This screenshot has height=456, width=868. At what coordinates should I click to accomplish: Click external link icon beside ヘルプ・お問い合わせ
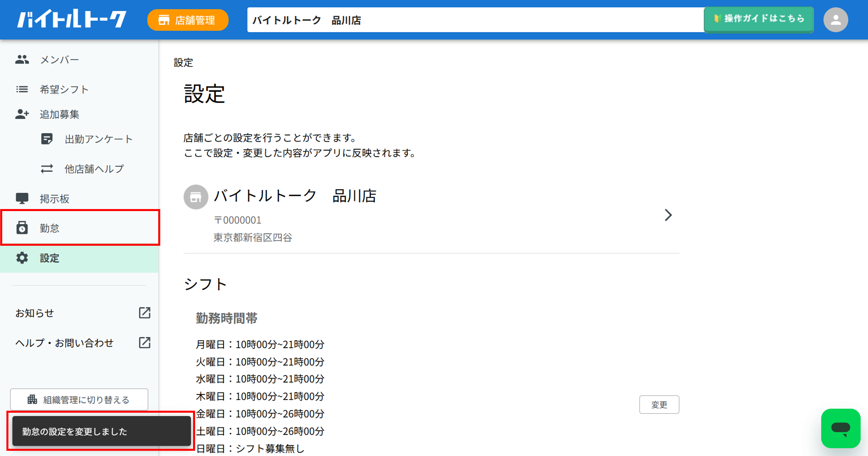pyautogui.click(x=145, y=343)
